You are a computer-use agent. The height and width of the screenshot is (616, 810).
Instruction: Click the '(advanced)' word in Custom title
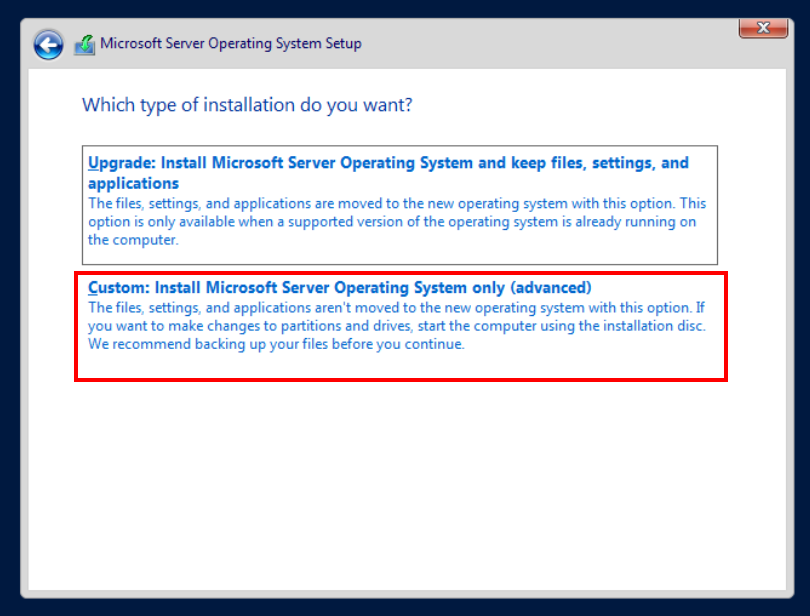550,288
